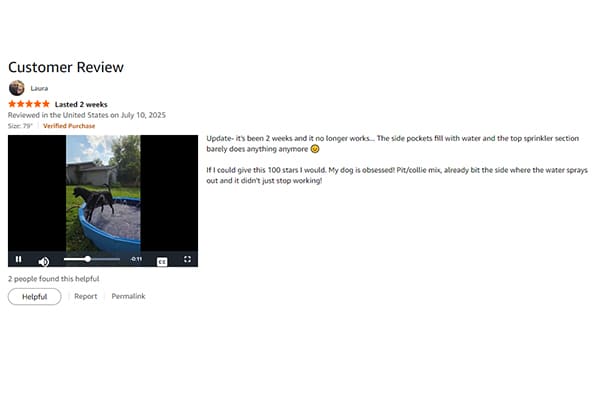Image resolution: width=600 pixels, height=400 pixels.
Task: Click the dog pool video frame
Action: coord(103,193)
